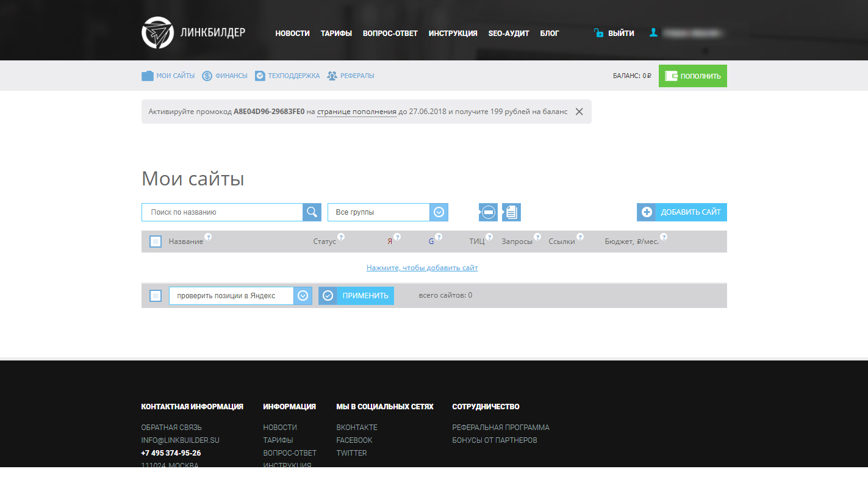Image resolution: width=868 pixels, height=491 pixels.
Task: Open the Все группы dropdown
Action: point(388,212)
